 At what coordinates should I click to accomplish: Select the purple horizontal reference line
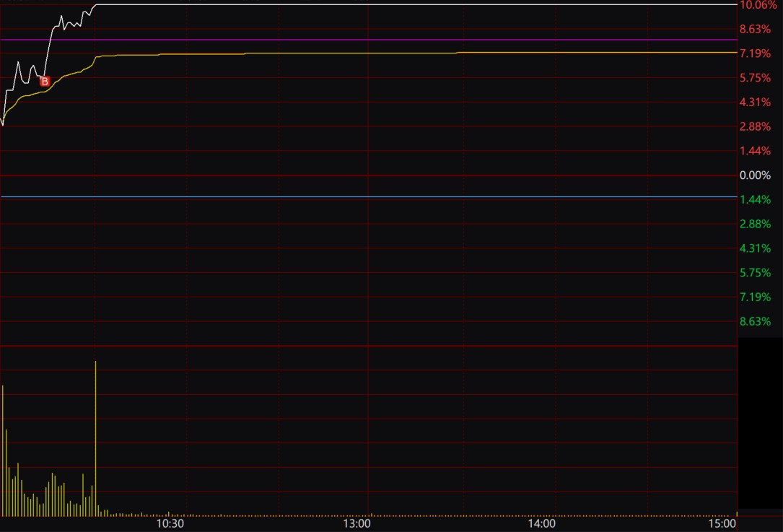tap(361, 40)
